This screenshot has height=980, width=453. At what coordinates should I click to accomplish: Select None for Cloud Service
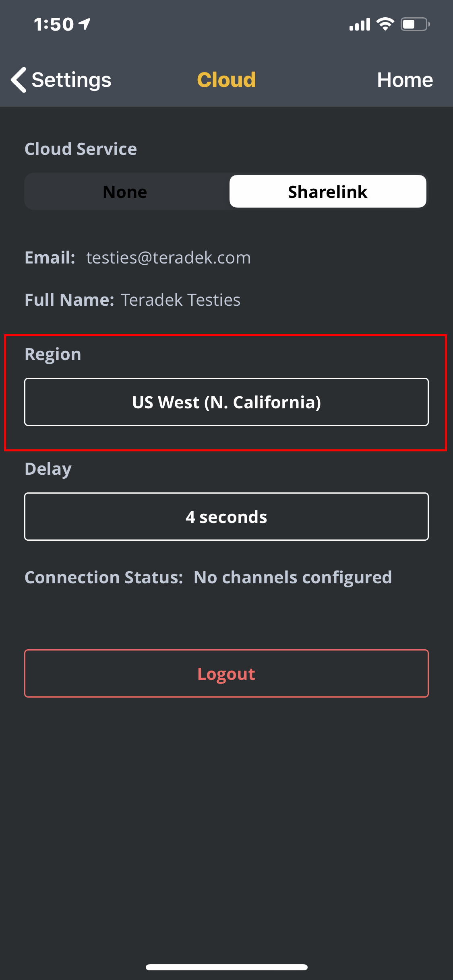click(x=125, y=192)
